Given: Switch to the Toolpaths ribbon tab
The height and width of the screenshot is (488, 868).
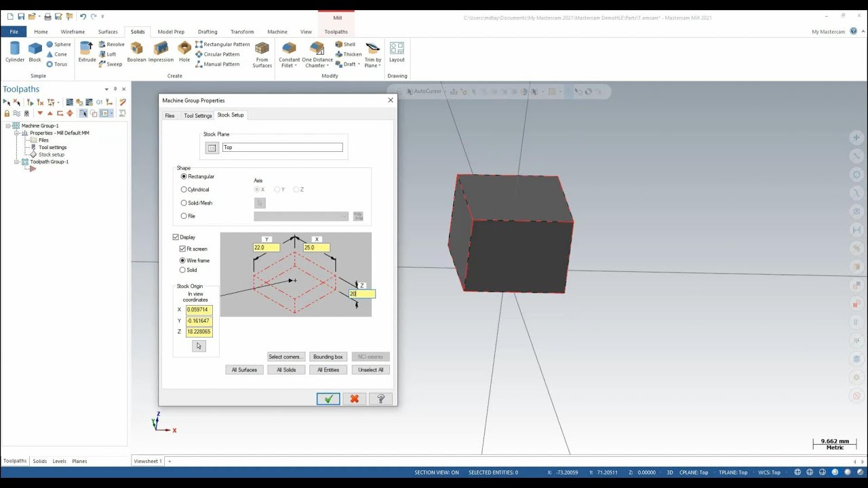Looking at the screenshot, I should pos(336,32).
